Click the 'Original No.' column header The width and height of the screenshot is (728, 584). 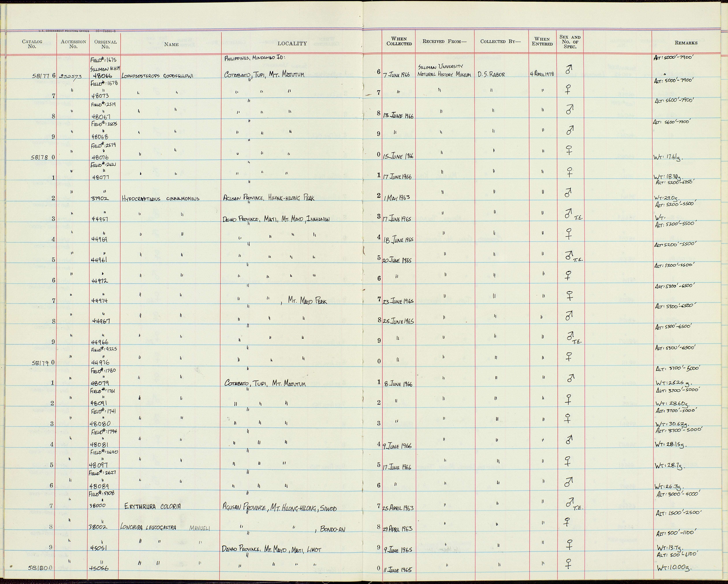105,44
